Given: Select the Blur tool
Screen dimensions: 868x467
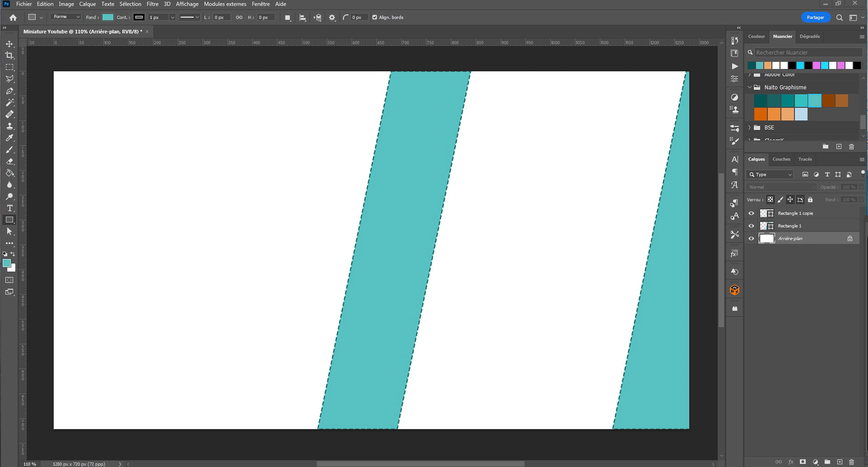Looking at the screenshot, I should coord(9,185).
